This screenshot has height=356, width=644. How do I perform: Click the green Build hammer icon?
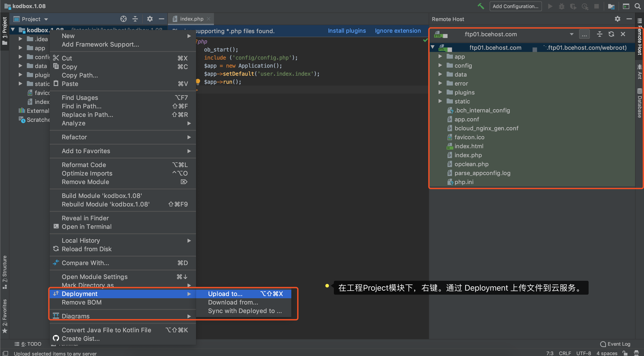coord(480,6)
